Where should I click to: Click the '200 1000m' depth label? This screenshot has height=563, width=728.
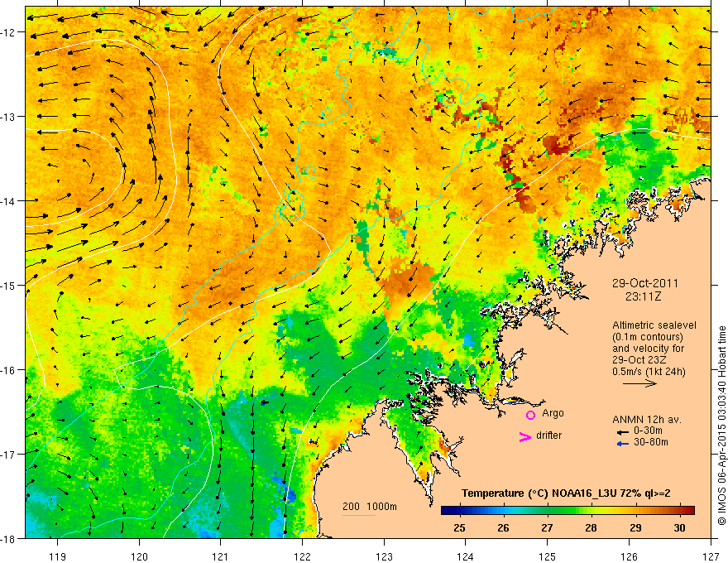pyautogui.click(x=370, y=507)
